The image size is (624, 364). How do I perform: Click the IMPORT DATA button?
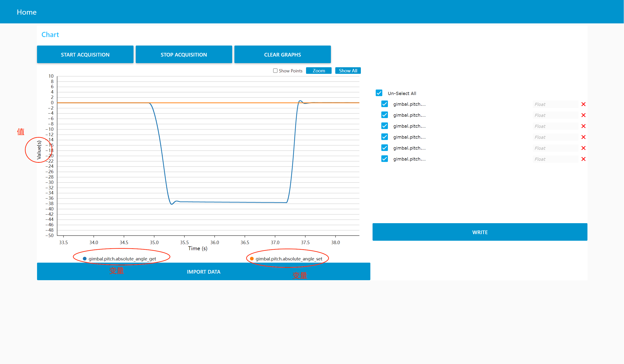pyautogui.click(x=203, y=271)
